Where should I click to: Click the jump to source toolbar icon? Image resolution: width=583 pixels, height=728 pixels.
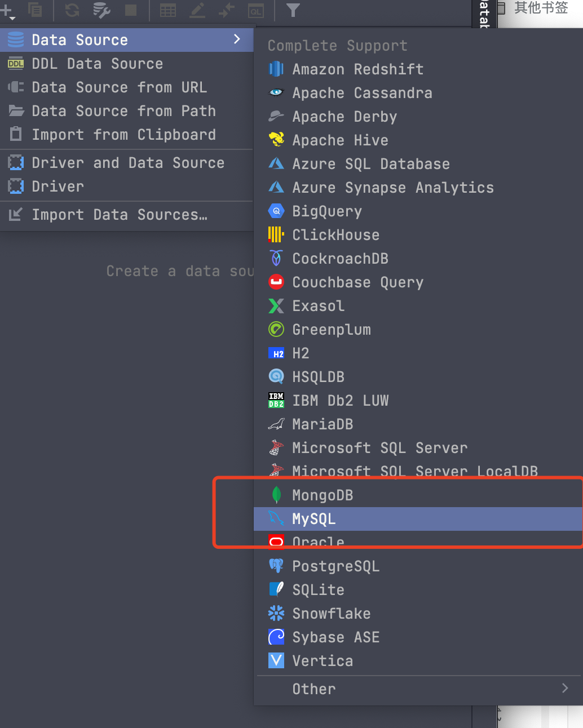pos(227,10)
